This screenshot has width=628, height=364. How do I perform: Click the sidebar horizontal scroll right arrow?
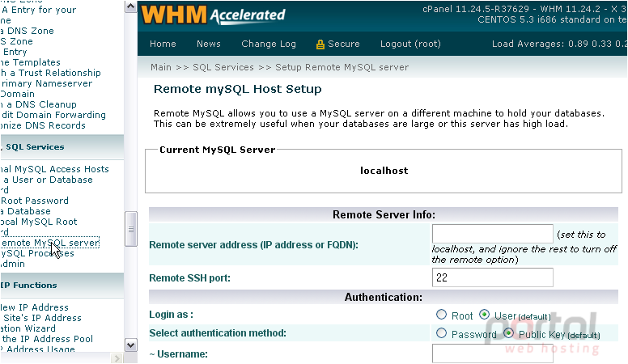tap(117, 358)
